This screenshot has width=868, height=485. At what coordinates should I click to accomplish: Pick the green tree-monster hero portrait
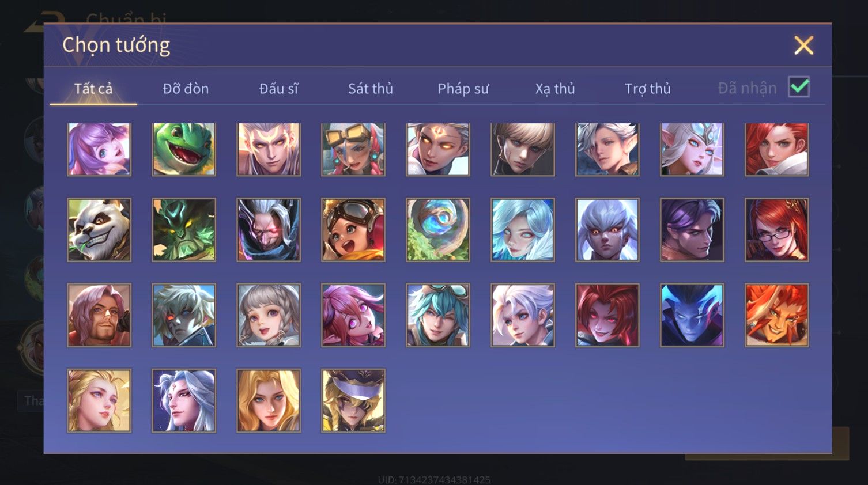tap(184, 230)
